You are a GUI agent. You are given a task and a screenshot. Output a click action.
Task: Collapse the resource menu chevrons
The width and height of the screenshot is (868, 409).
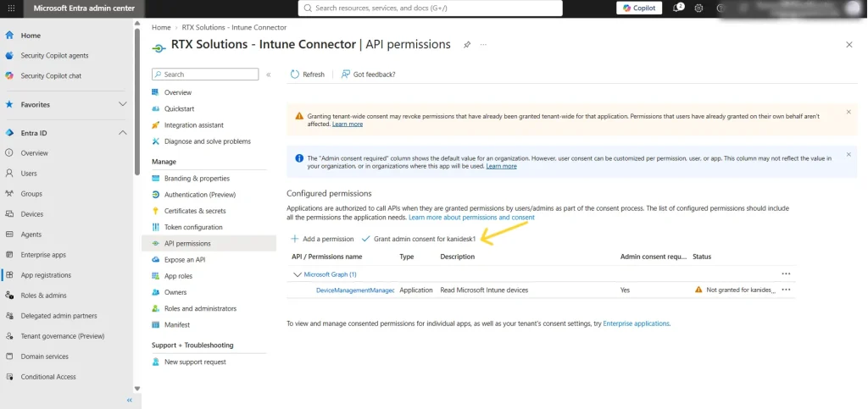[x=269, y=75]
